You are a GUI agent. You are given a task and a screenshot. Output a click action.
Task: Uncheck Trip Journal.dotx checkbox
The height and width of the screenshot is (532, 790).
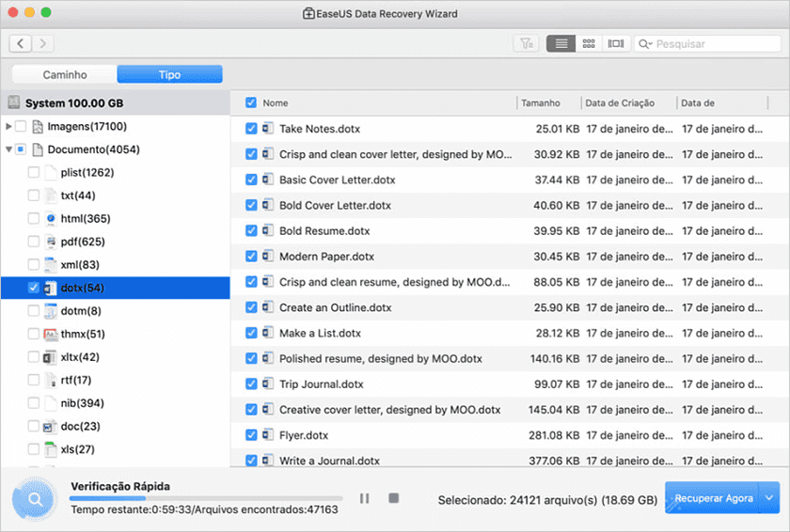point(251,384)
